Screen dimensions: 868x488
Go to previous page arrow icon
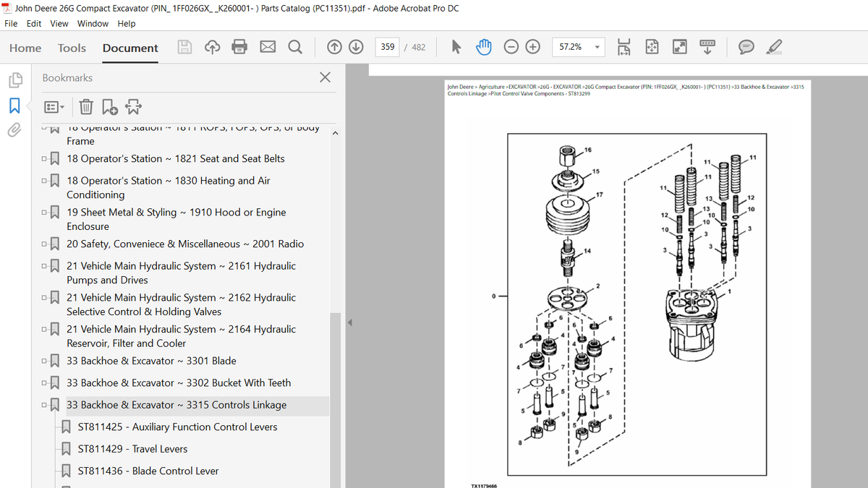point(334,48)
